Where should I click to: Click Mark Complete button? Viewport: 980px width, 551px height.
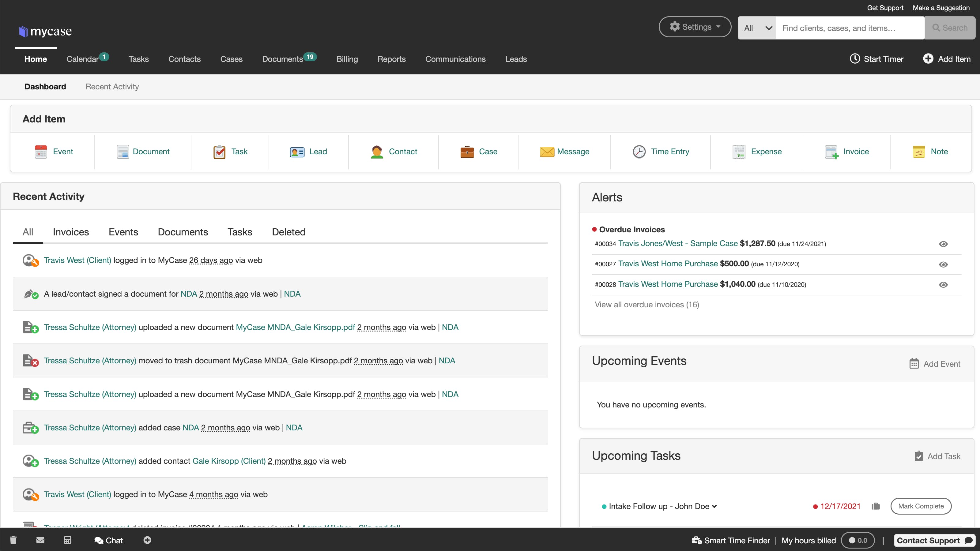click(x=921, y=506)
